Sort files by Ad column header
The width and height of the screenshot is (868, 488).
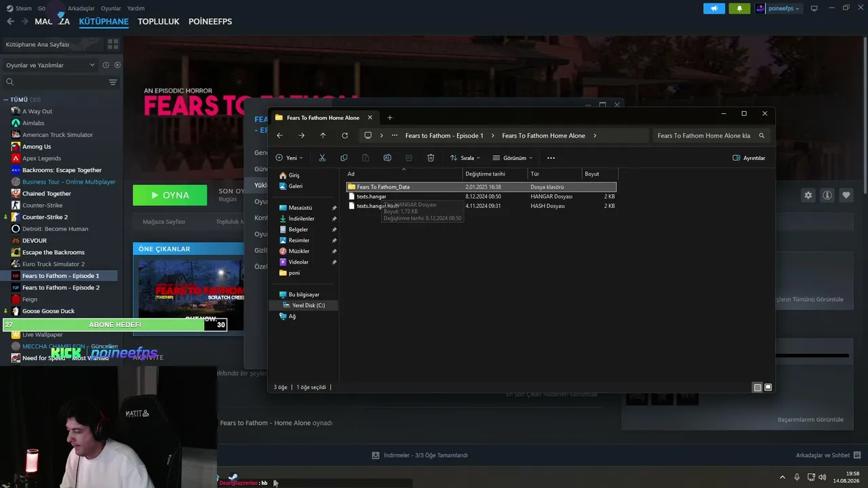403,174
